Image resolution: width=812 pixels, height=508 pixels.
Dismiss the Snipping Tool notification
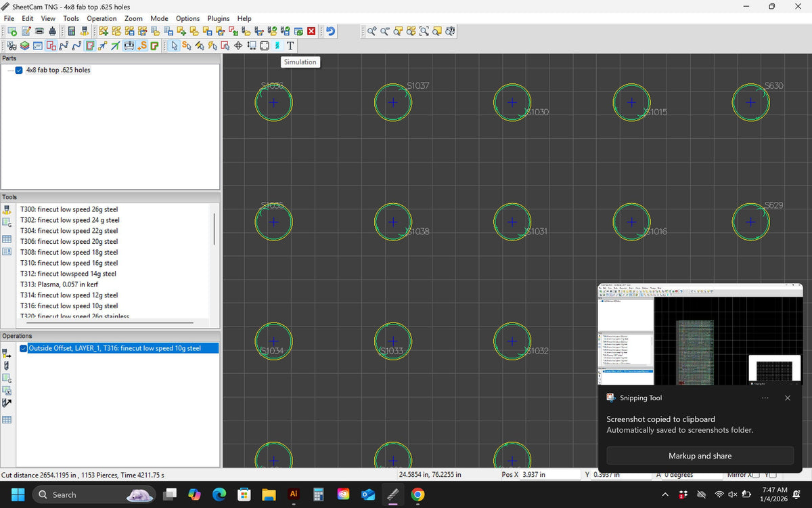pos(787,398)
